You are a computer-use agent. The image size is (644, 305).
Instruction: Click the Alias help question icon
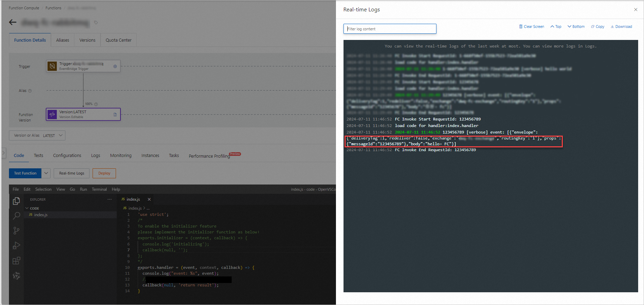30,91
